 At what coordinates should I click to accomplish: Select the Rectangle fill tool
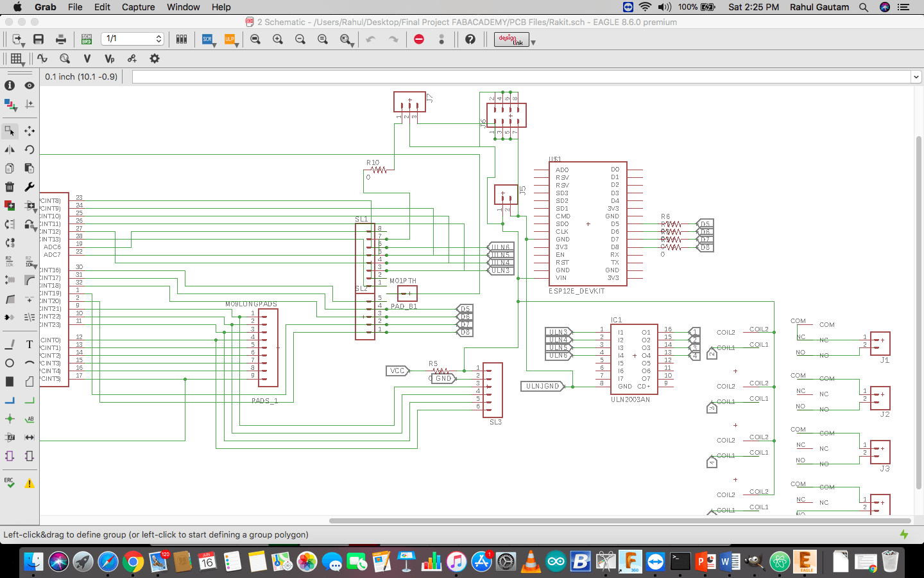[10, 382]
